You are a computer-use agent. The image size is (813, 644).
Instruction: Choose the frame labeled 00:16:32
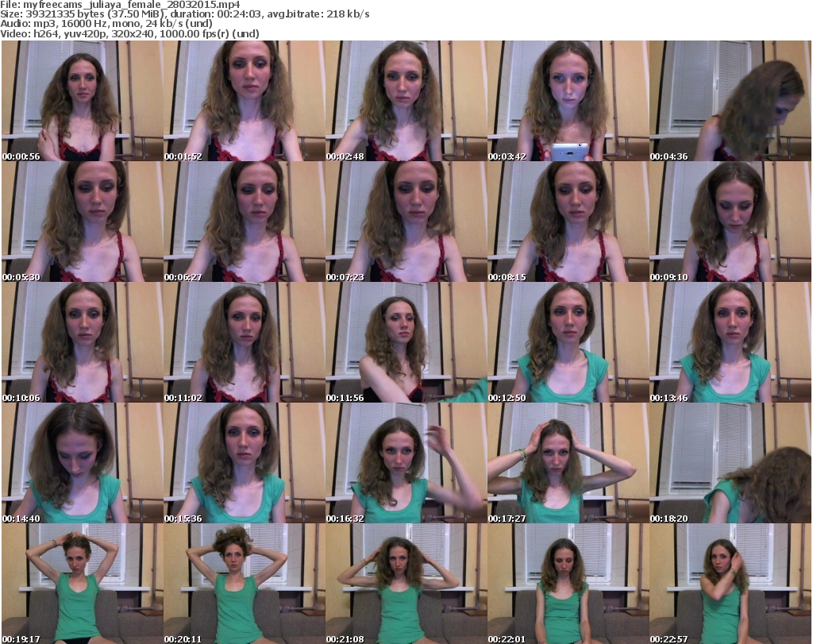[406, 464]
